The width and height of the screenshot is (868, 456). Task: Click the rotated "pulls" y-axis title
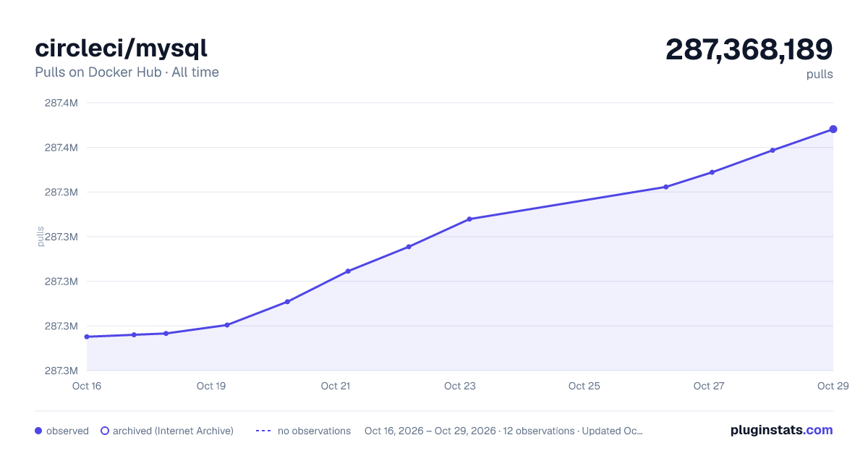[41, 236]
